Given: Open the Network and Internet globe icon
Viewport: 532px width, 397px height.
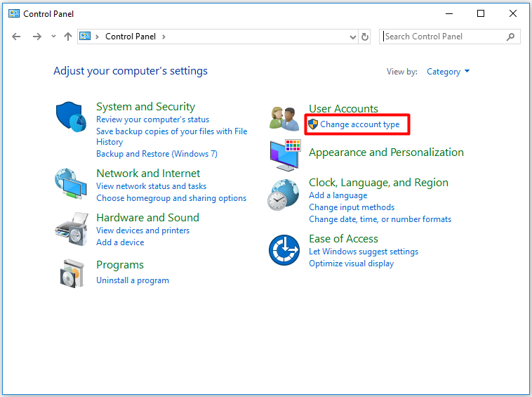Looking at the screenshot, I should pyautogui.click(x=70, y=183).
